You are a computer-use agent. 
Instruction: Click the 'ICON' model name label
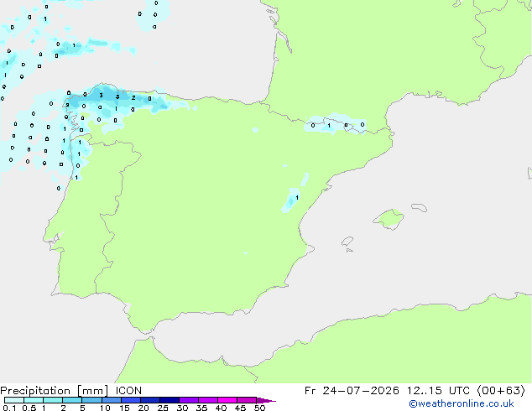[128, 391]
